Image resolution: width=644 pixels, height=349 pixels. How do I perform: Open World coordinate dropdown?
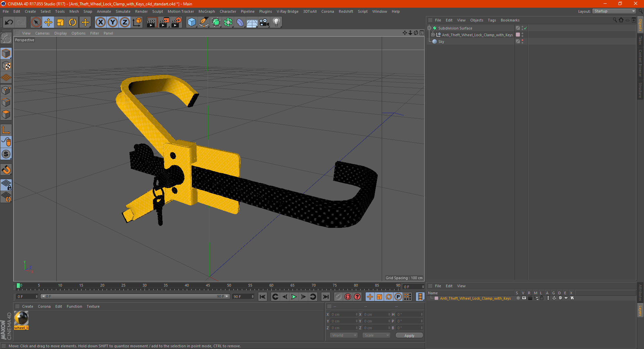344,335
